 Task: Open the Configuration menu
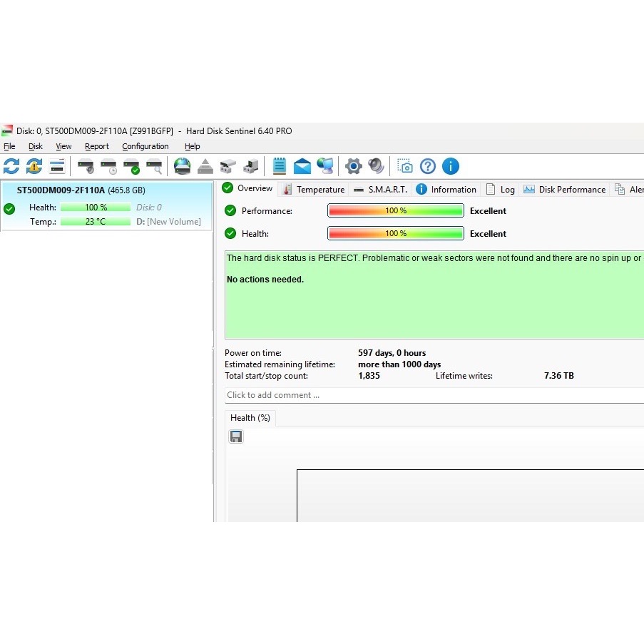[x=145, y=146]
